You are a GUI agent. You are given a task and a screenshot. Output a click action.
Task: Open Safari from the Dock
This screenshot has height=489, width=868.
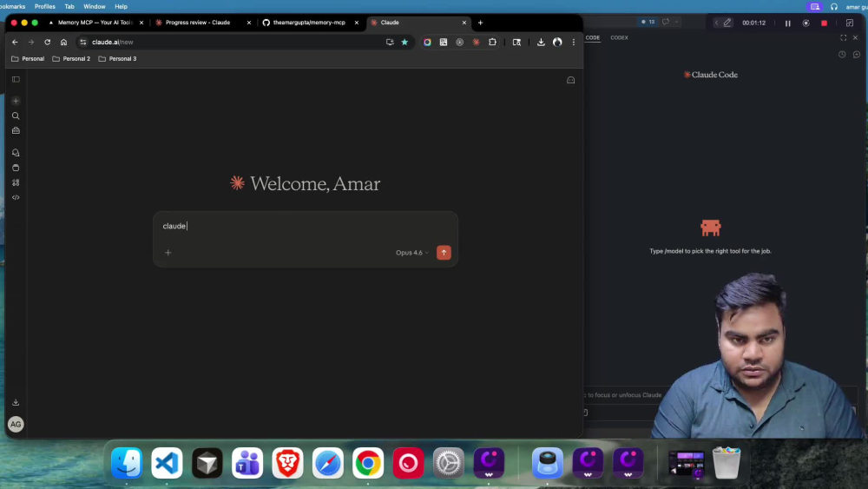(x=328, y=462)
